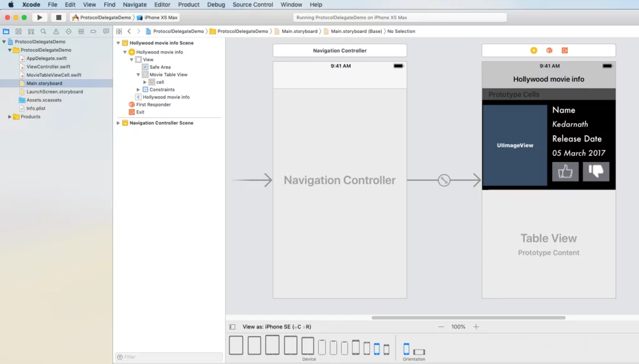The image size is (639, 364).
Task: Select the First Responder icon in the scene
Action: (132, 105)
